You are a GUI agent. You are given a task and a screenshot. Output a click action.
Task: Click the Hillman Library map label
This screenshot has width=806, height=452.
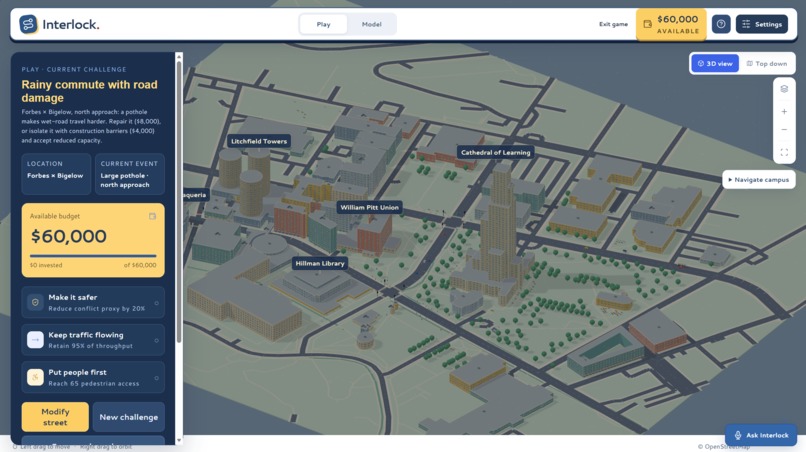click(x=320, y=263)
